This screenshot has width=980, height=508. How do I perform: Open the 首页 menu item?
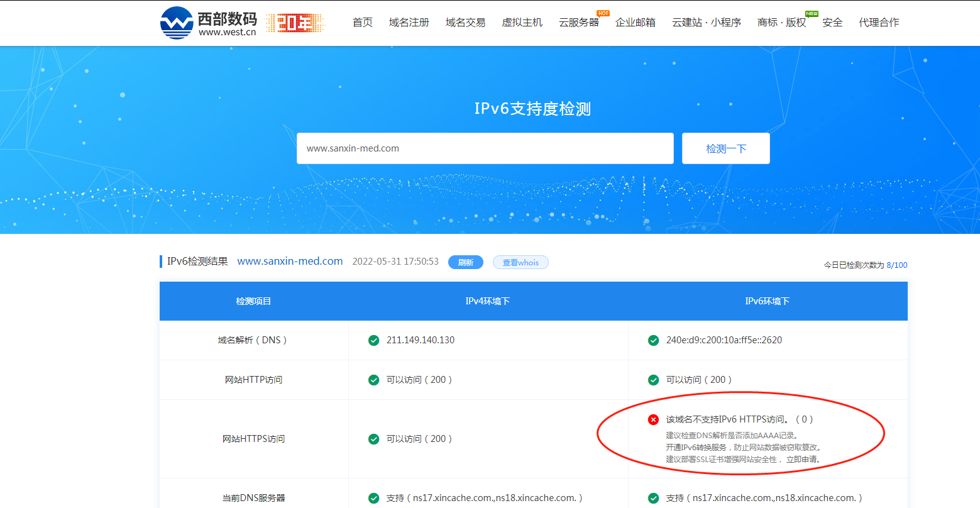362,22
